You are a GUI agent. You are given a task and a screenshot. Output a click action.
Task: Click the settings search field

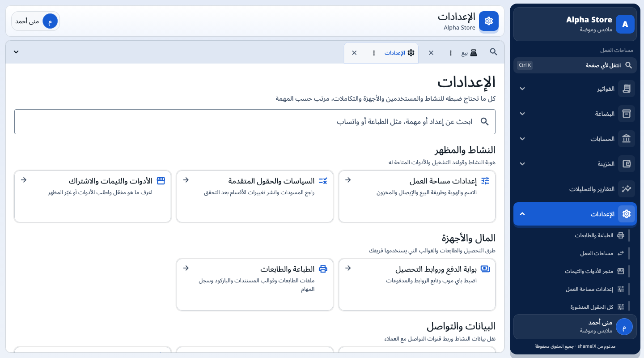coord(255,122)
